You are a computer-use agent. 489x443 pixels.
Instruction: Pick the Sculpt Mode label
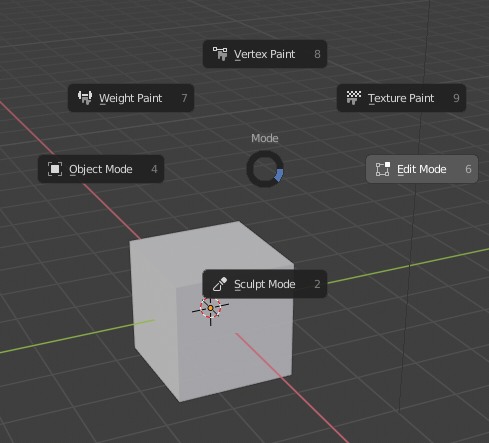(x=265, y=284)
